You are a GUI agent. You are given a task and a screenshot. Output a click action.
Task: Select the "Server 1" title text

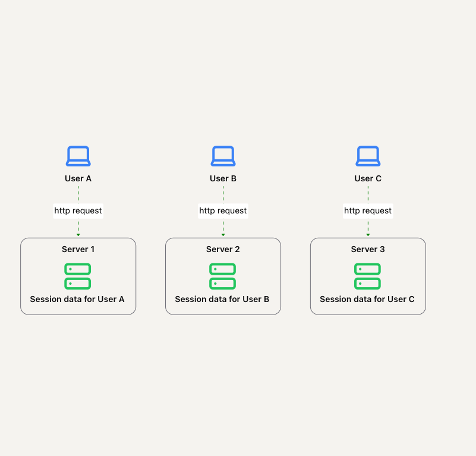click(x=78, y=249)
